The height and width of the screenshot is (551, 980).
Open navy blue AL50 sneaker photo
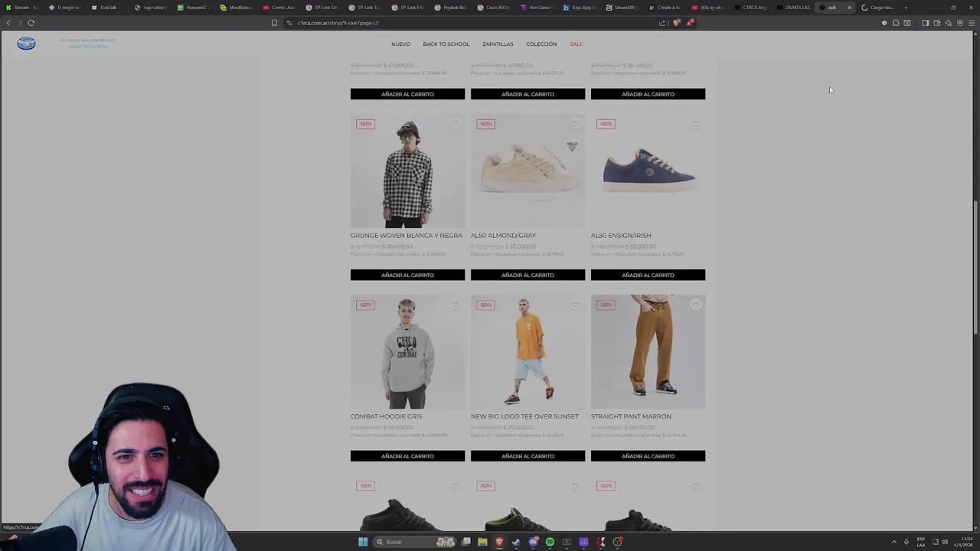pyautogui.click(x=648, y=171)
